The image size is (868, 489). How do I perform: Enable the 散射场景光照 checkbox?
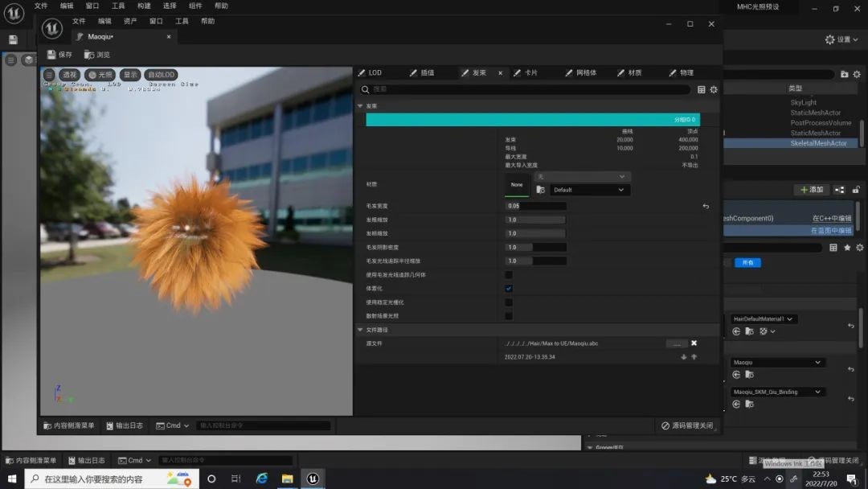509,316
